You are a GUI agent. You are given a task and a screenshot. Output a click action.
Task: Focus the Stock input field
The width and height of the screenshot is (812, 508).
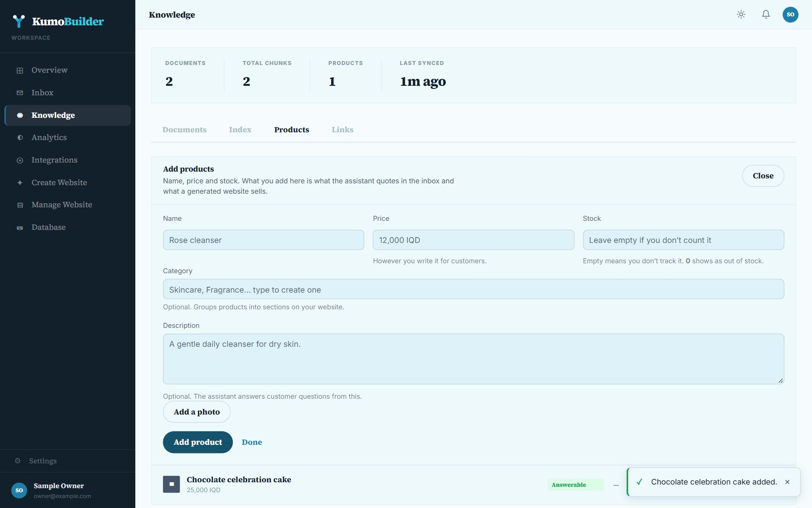click(683, 240)
